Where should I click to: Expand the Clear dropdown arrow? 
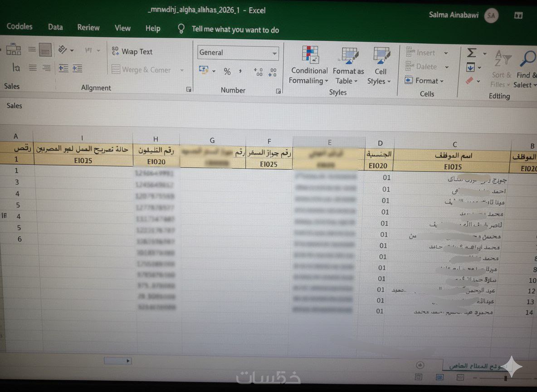(x=478, y=82)
